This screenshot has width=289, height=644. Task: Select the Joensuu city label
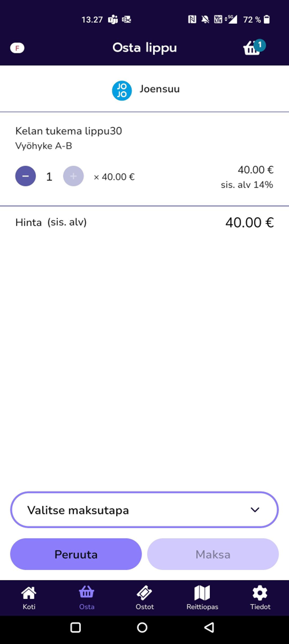coord(160,89)
